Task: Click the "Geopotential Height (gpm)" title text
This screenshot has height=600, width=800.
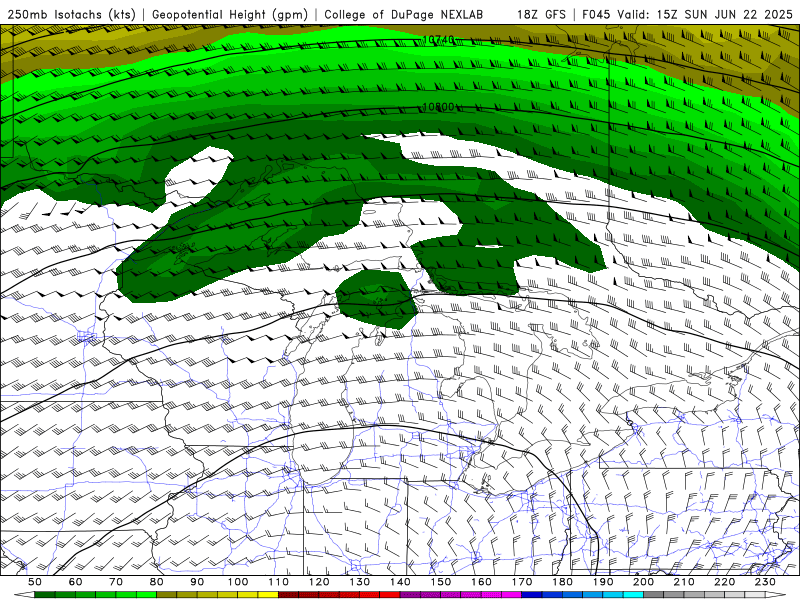Action: click(230, 14)
